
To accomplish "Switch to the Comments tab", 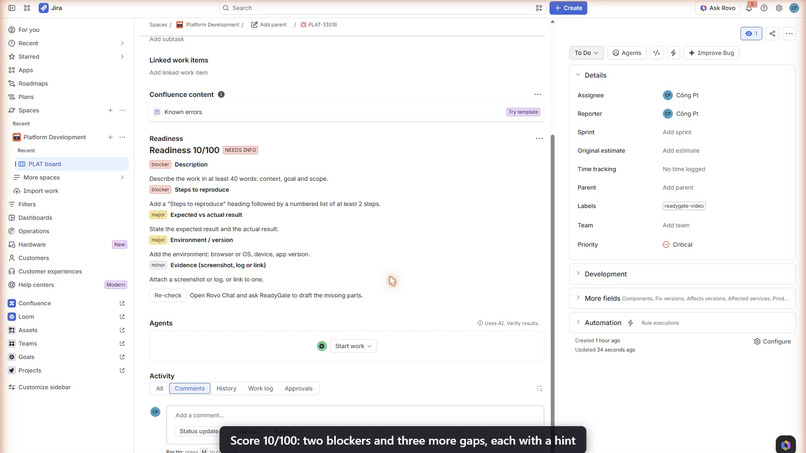I will tap(190, 389).
